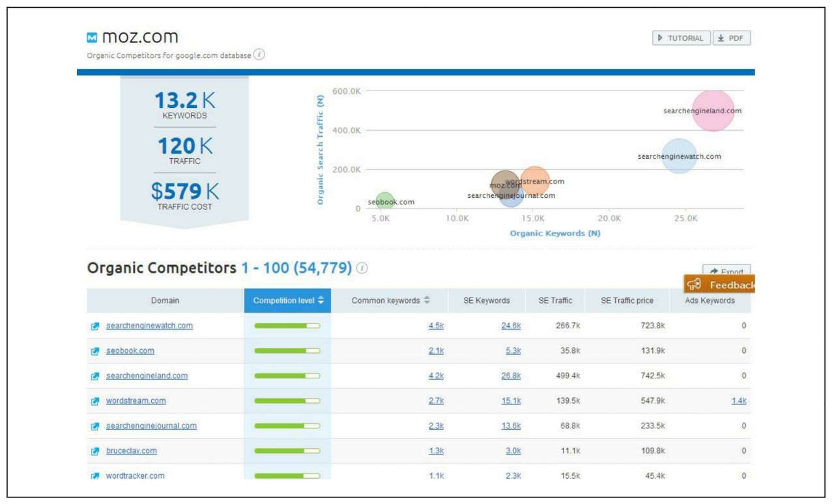
Task: Click the moz.com page title
Action: tap(140, 37)
